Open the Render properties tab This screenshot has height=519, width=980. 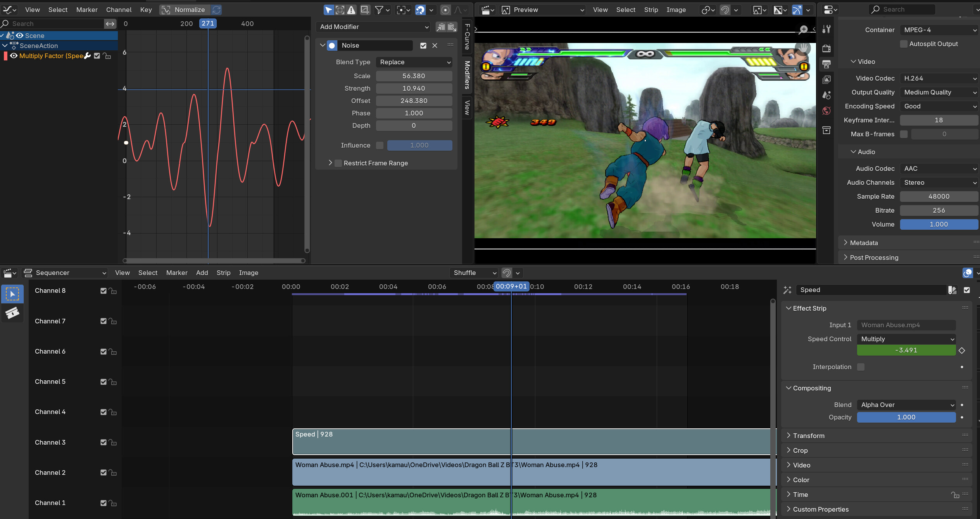coord(826,48)
